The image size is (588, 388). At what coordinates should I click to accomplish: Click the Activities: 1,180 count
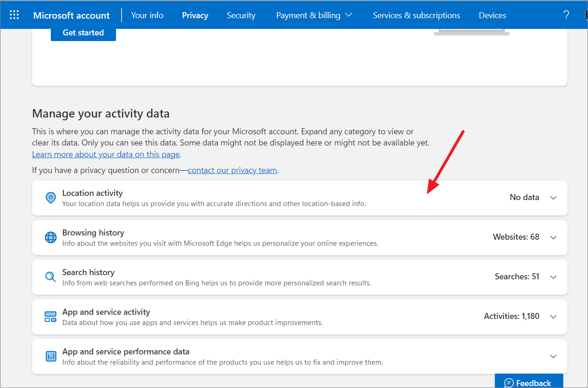pos(512,316)
